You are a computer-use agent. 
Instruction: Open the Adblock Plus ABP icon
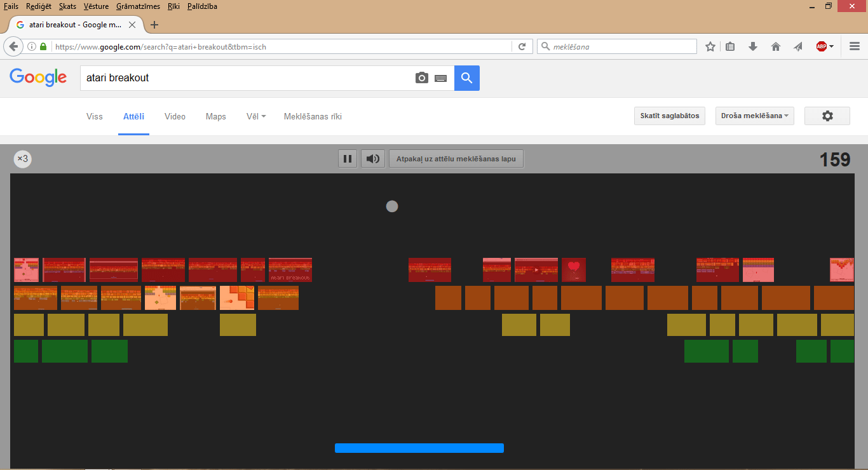(822, 46)
